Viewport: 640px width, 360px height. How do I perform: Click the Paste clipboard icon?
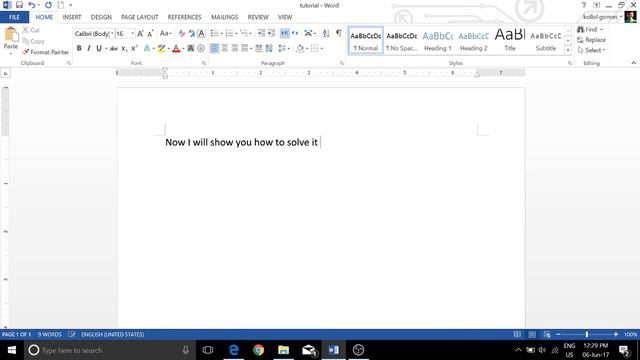pos(11,35)
